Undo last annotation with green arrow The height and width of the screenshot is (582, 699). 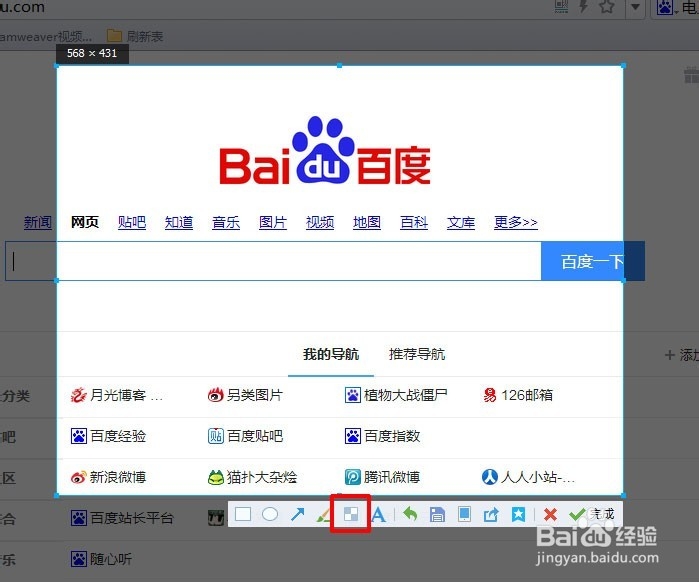pyautogui.click(x=410, y=514)
